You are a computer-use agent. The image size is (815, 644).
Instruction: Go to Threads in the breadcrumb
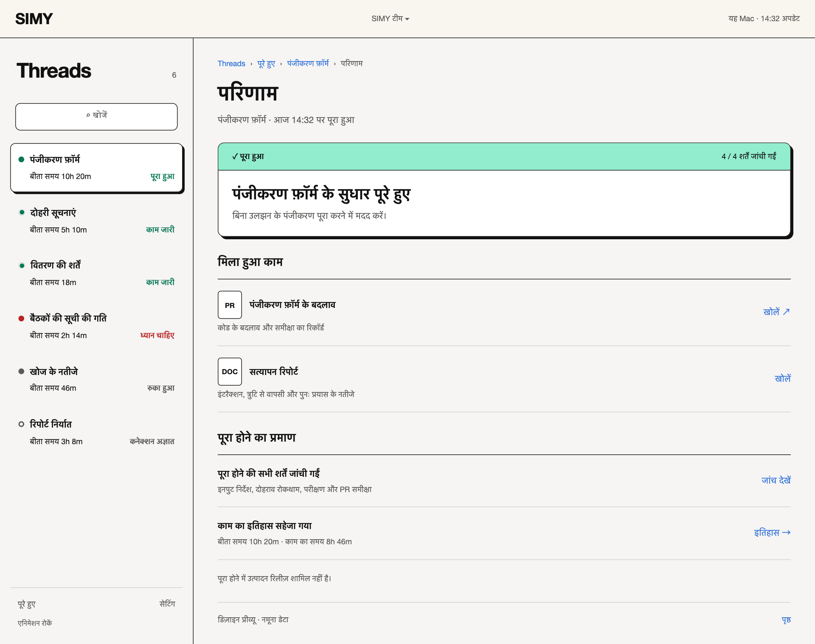click(x=231, y=64)
